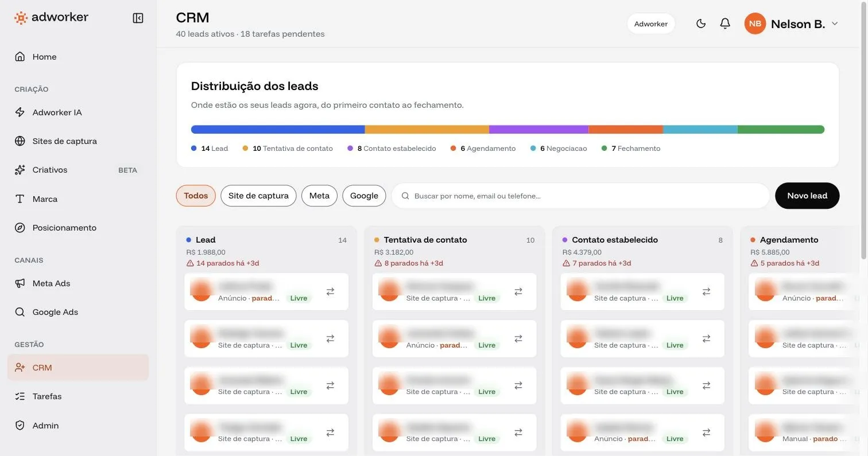Image resolution: width=868 pixels, height=456 pixels.
Task: Filter leads by Site de captura
Action: pyautogui.click(x=258, y=196)
